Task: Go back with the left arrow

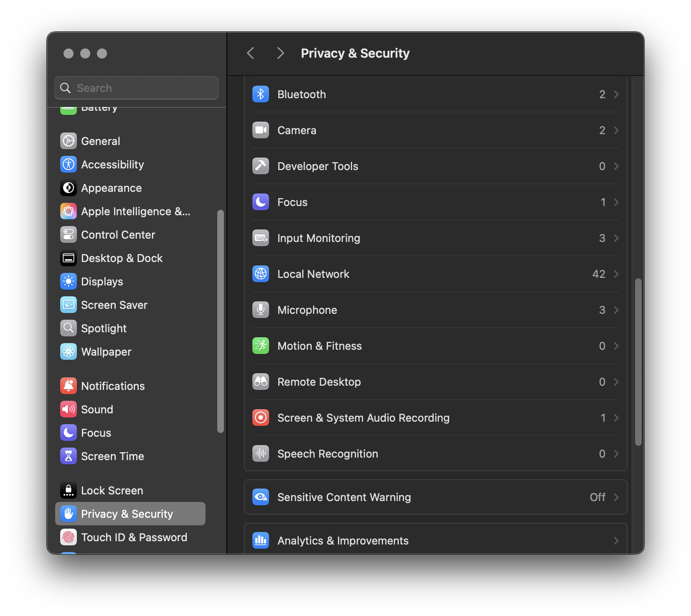Action: click(251, 53)
